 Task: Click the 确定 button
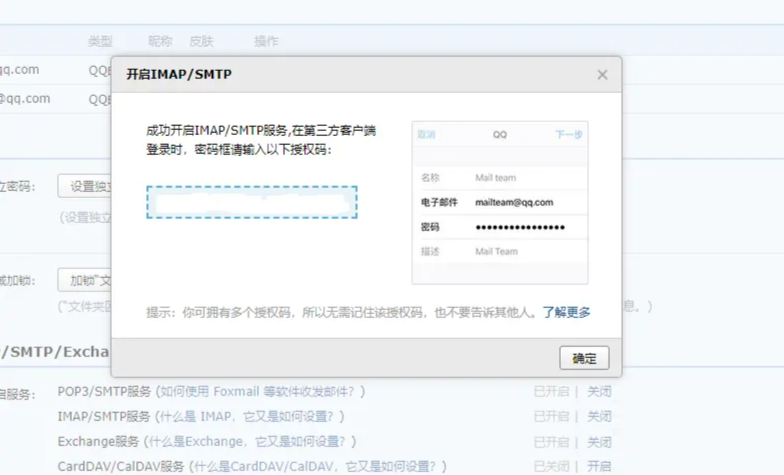(x=584, y=358)
